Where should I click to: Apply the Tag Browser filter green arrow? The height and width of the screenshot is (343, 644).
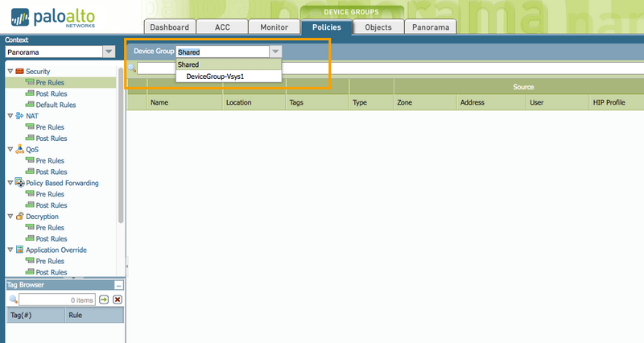click(x=104, y=300)
